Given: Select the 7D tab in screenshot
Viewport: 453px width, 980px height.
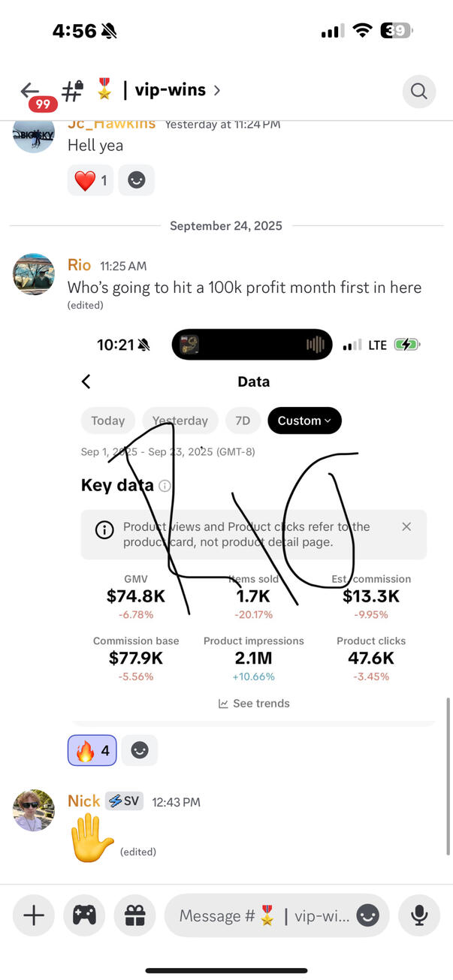Looking at the screenshot, I should [243, 421].
